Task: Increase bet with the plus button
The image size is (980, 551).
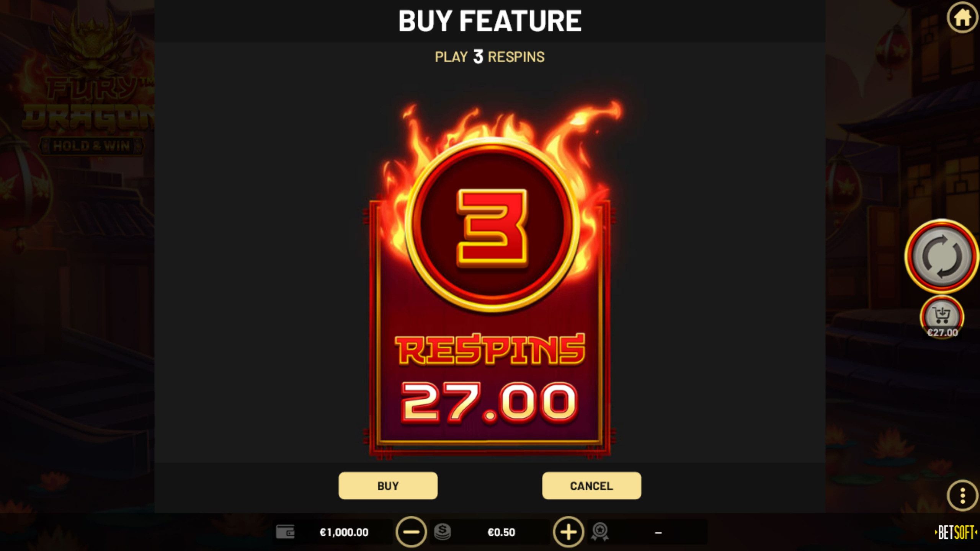Action: point(568,532)
